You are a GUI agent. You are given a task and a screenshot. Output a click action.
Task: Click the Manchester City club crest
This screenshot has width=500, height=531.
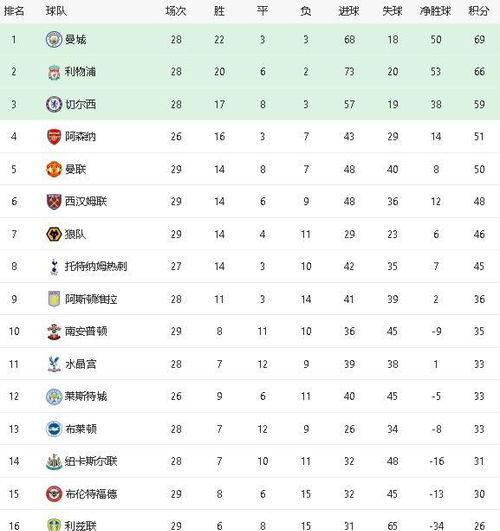pyautogui.click(x=54, y=39)
